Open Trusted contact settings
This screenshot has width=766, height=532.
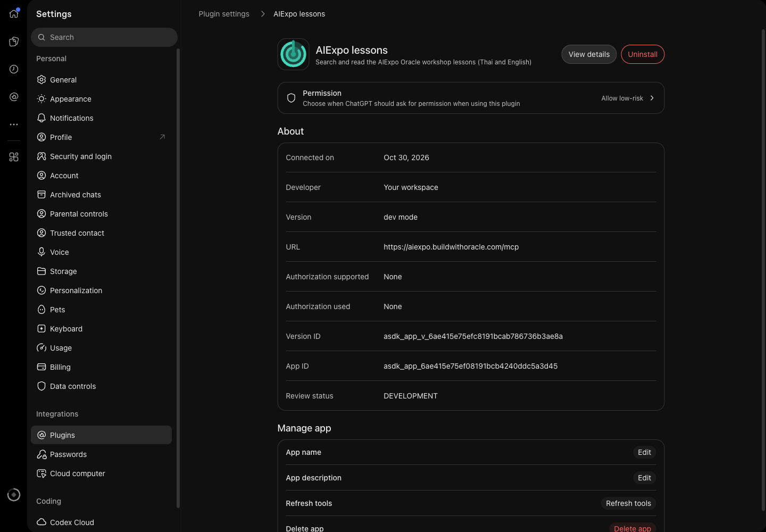click(101, 233)
